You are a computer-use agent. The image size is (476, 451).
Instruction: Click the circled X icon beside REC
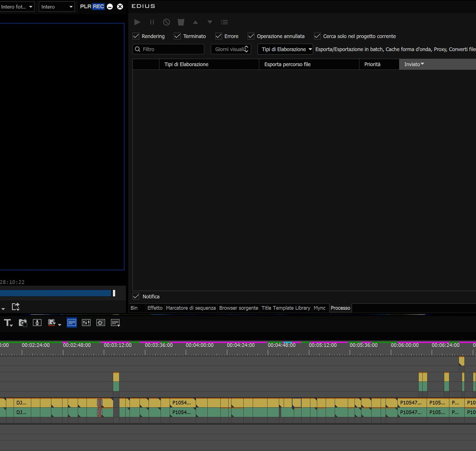[x=120, y=7]
